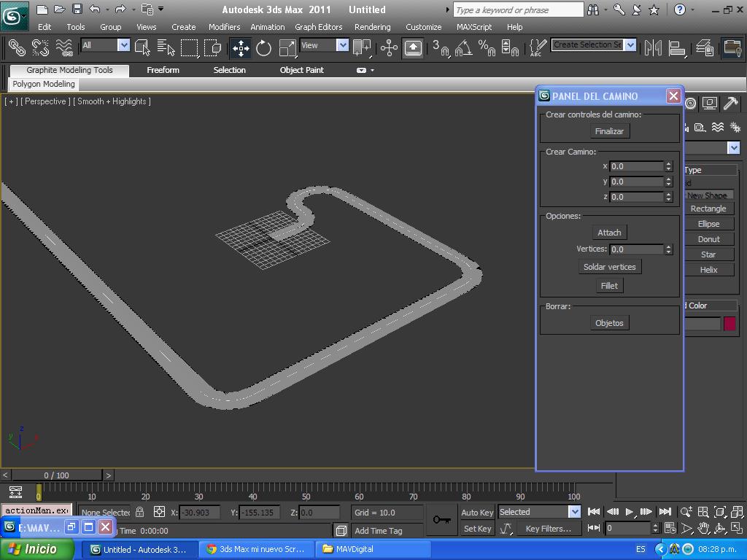
Task: Open the selection filter 'All' dropdown
Action: [123, 45]
